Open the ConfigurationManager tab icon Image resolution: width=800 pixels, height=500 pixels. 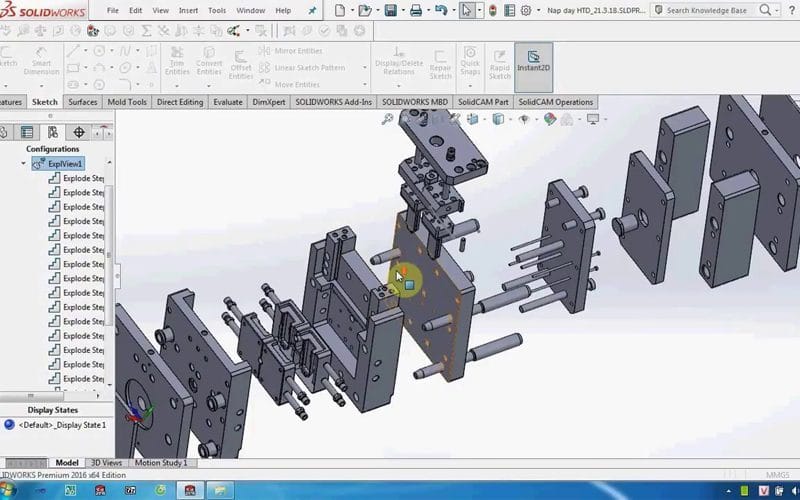point(53,133)
